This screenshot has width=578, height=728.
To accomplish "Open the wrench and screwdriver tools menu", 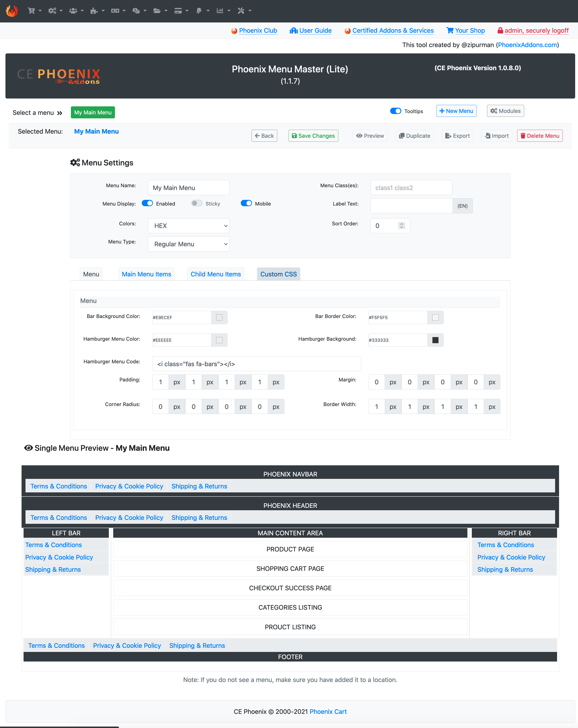I will click(244, 11).
